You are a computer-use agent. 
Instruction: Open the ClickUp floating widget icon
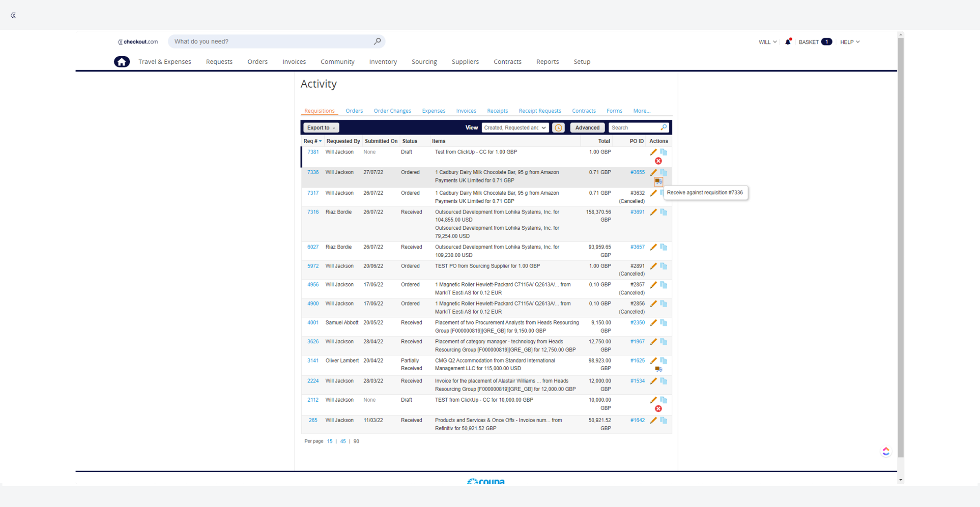point(886,451)
